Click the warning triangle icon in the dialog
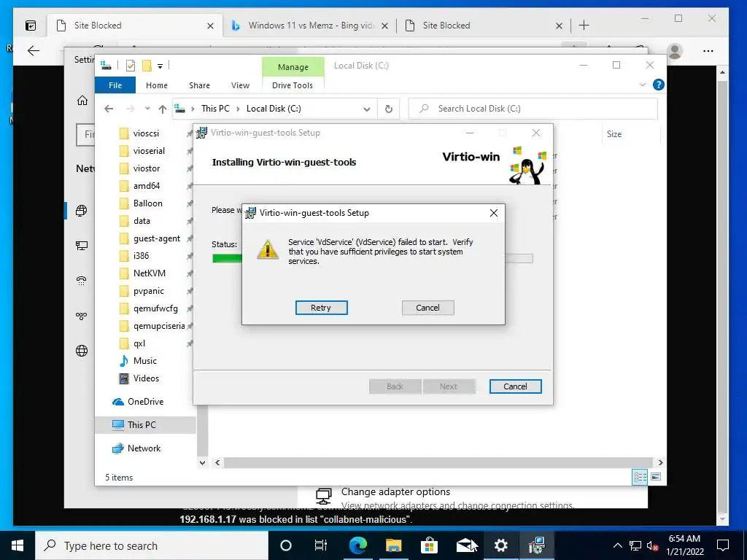 click(x=267, y=249)
